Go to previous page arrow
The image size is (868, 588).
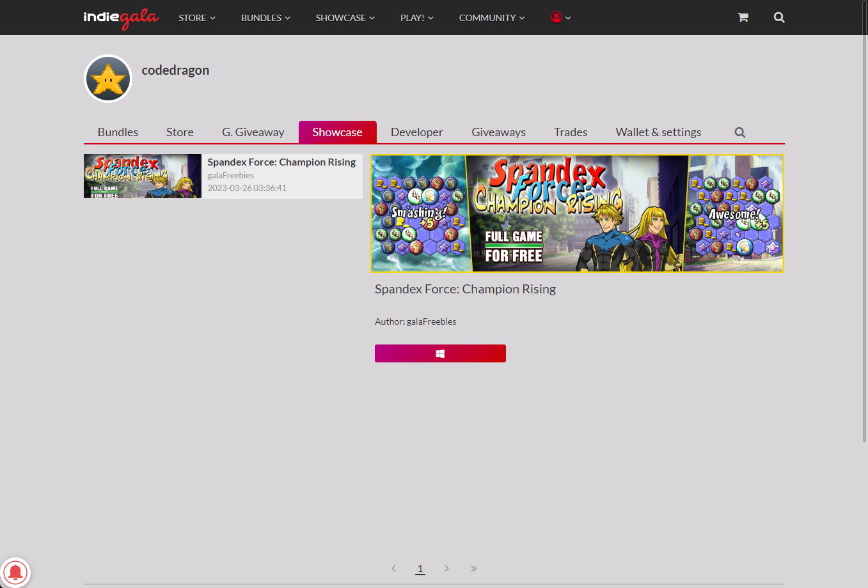[393, 568]
